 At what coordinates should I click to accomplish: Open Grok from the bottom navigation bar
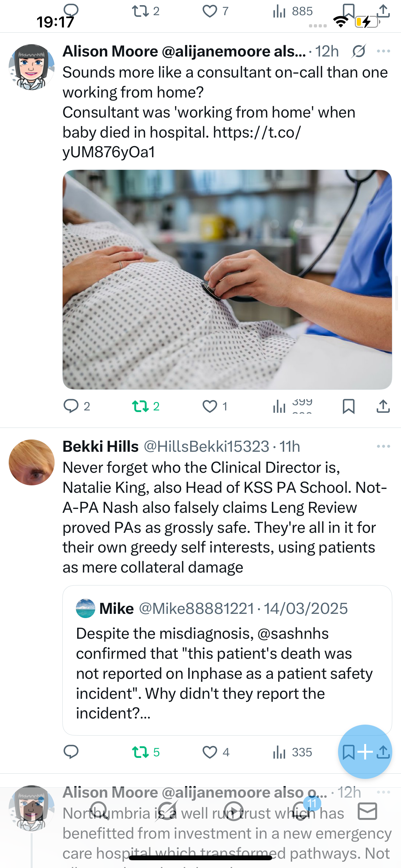click(167, 811)
